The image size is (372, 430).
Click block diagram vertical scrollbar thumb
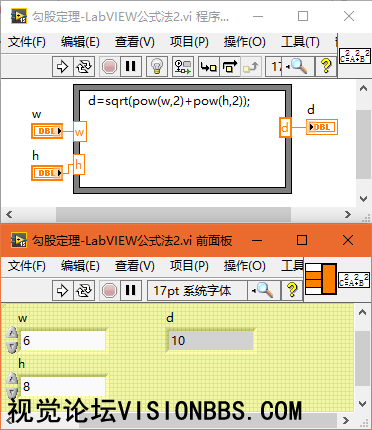[363, 144]
